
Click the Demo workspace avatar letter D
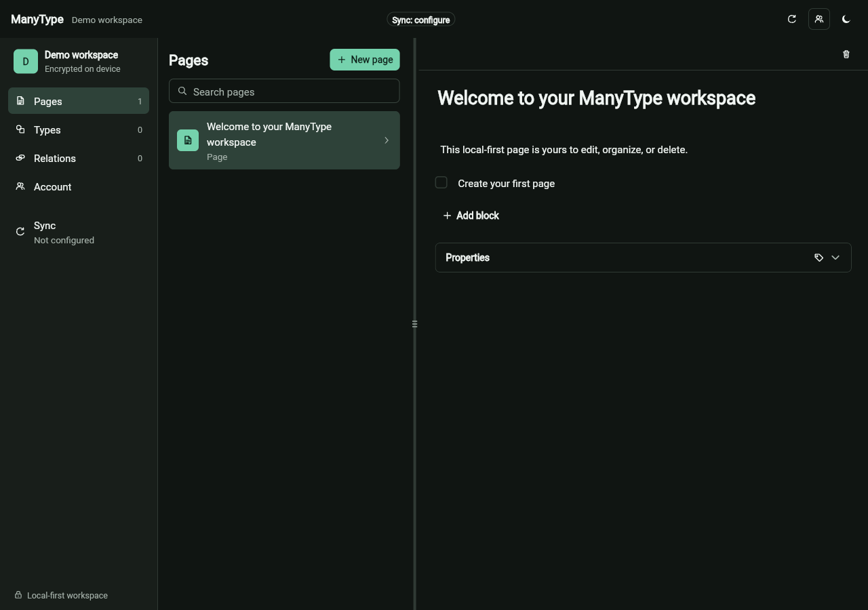pyautogui.click(x=26, y=62)
